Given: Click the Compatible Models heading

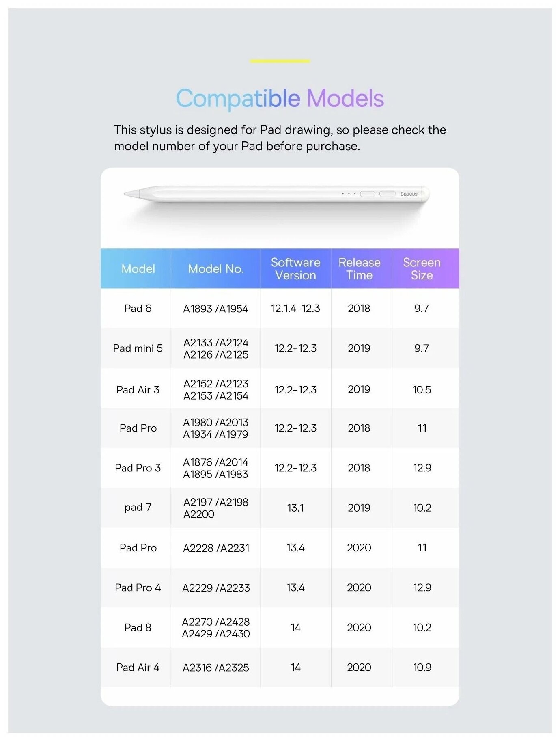Looking at the screenshot, I should point(280,98).
